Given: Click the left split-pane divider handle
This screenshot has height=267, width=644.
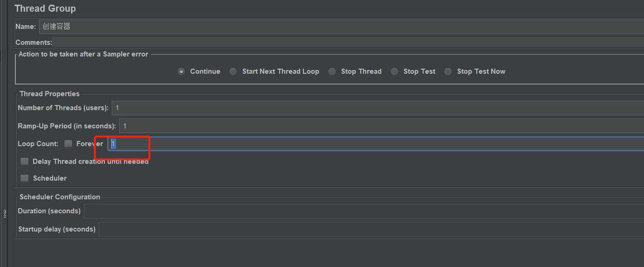Looking at the screenshot, I should click(5, 214).
